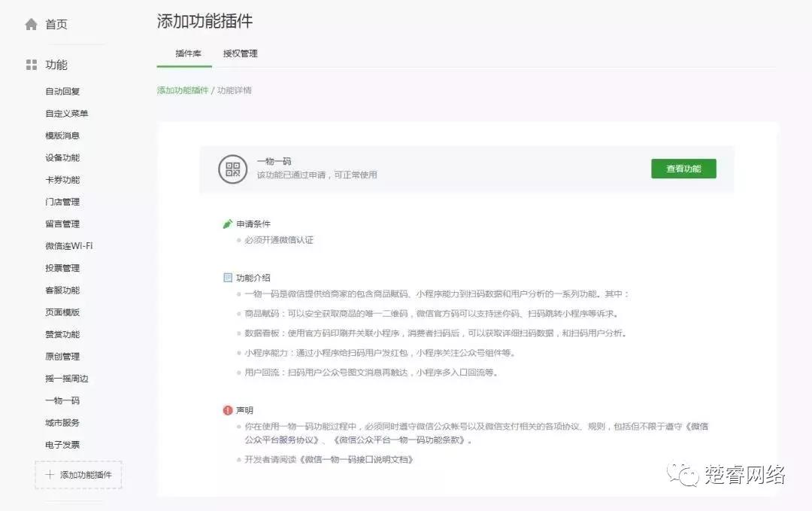The width and height of the screenshot is (812, 511).
Task: Click the 一物一码 plugin title text
Action: point(274,161)
